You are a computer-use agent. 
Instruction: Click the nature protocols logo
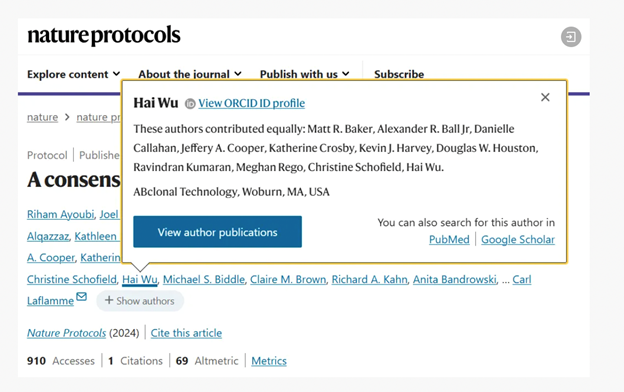coord(104,35)
